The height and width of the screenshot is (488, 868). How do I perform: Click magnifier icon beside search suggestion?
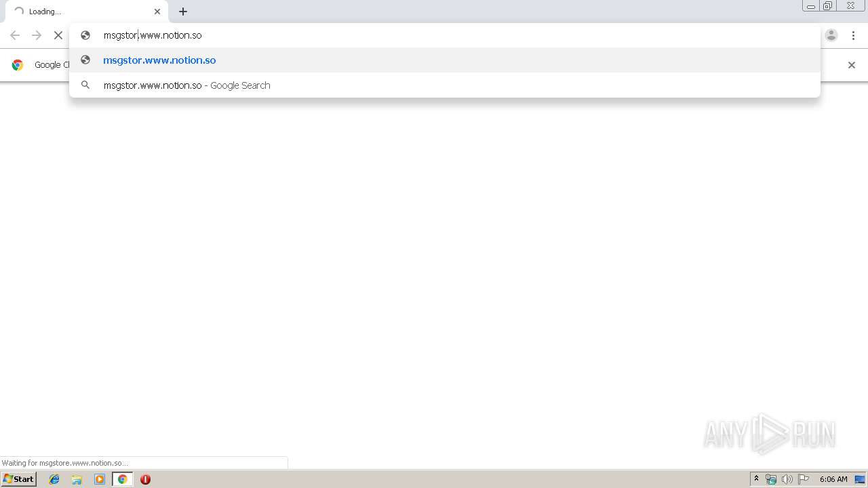85,85
